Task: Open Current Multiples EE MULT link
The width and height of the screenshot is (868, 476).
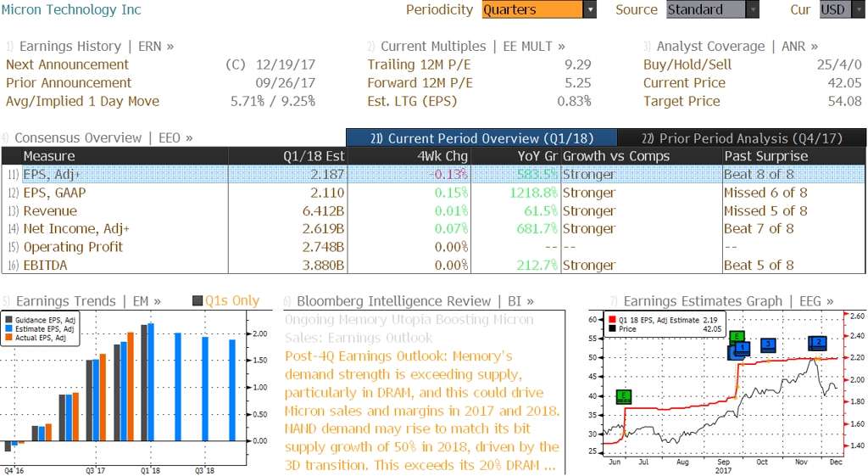Action: point(473,46)
